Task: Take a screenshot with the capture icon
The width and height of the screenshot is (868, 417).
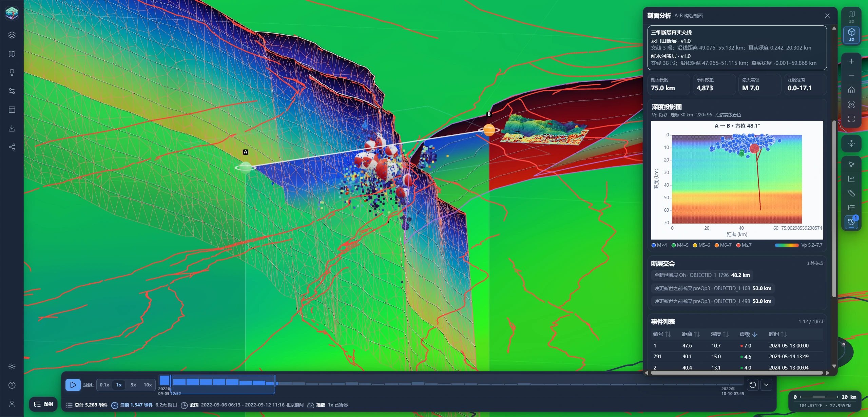Action: (851, 105)
